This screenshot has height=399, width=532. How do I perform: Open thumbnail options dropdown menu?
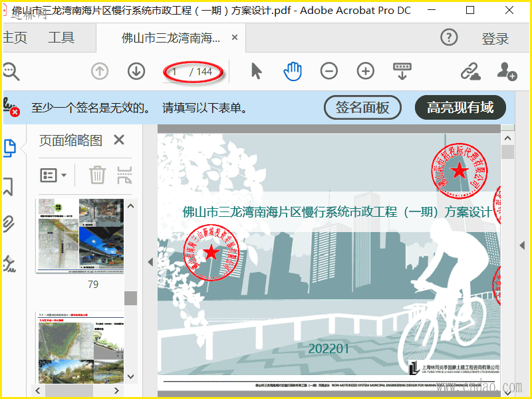(53, 176)
